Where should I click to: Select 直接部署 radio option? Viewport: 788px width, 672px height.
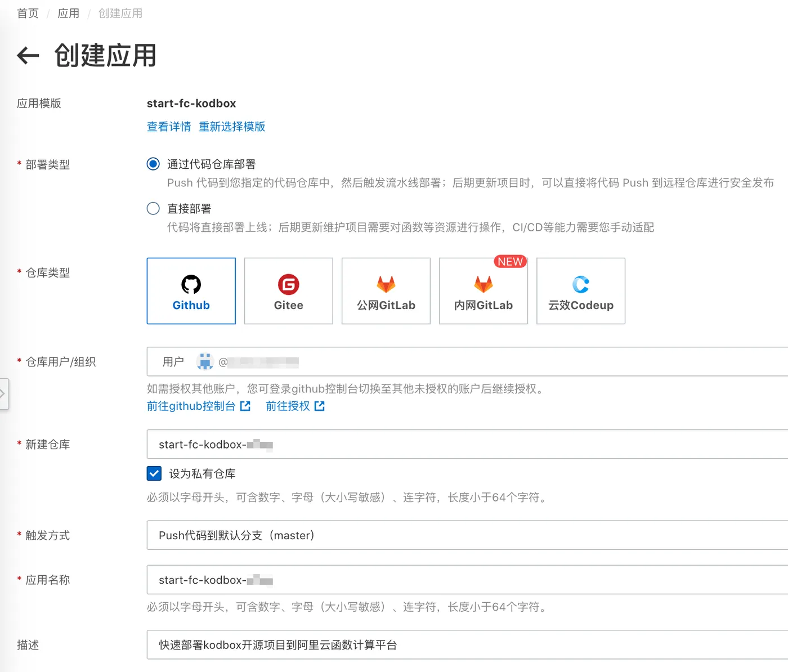tap(153, 208)
